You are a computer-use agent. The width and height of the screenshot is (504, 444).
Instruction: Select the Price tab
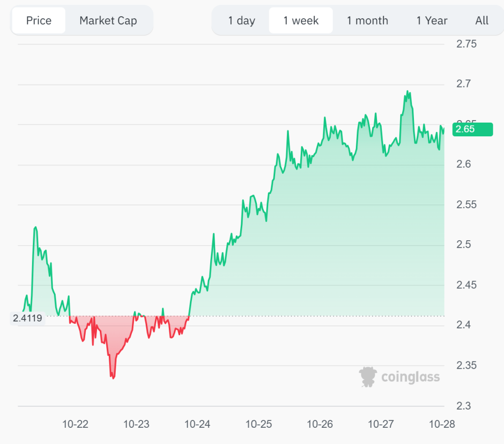tap(38, 20)
